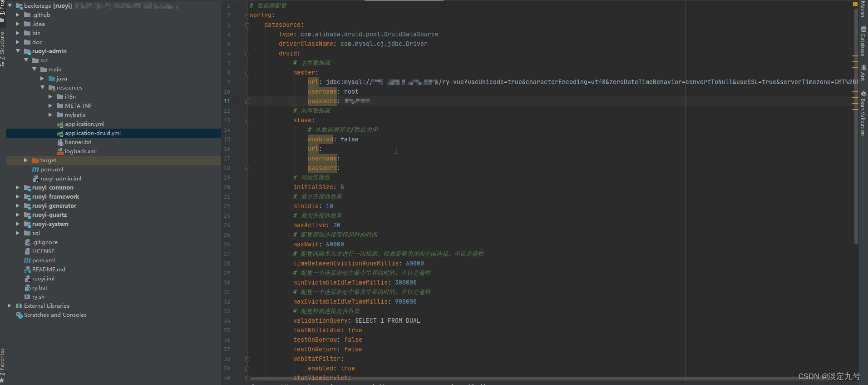Screen dimensions: 868x385
Task: Click the bin folder icon
Action: (27, 33)
